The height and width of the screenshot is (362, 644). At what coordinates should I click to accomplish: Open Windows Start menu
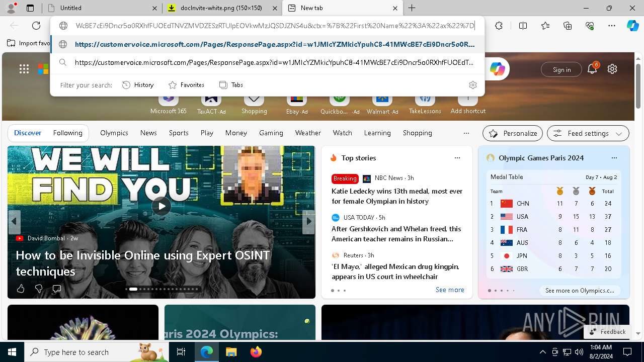12,352
